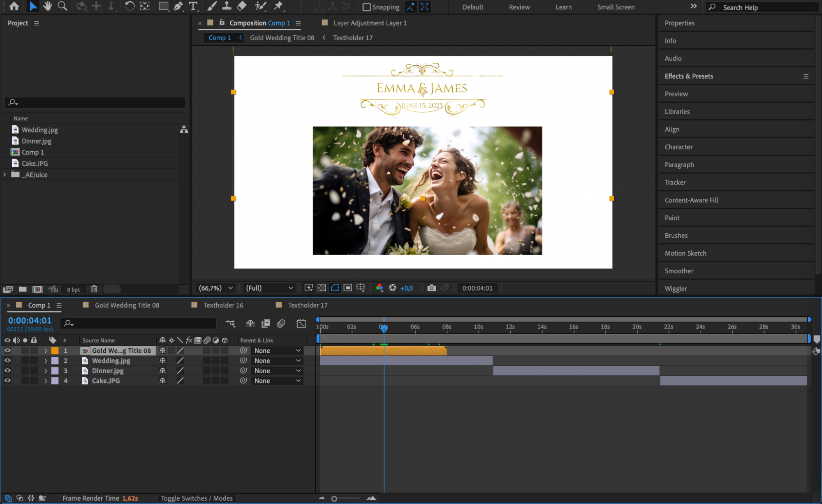This screenshot has height=504, width=822.
Task: Select the Pen tool
Action: coord(178,6)
